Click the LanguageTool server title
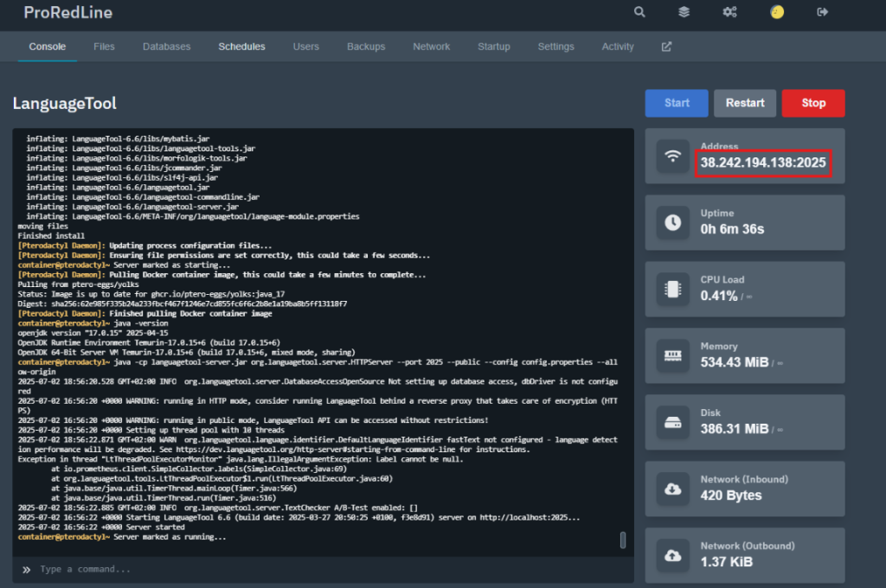 pyautogui.click(x=64, y=104)
